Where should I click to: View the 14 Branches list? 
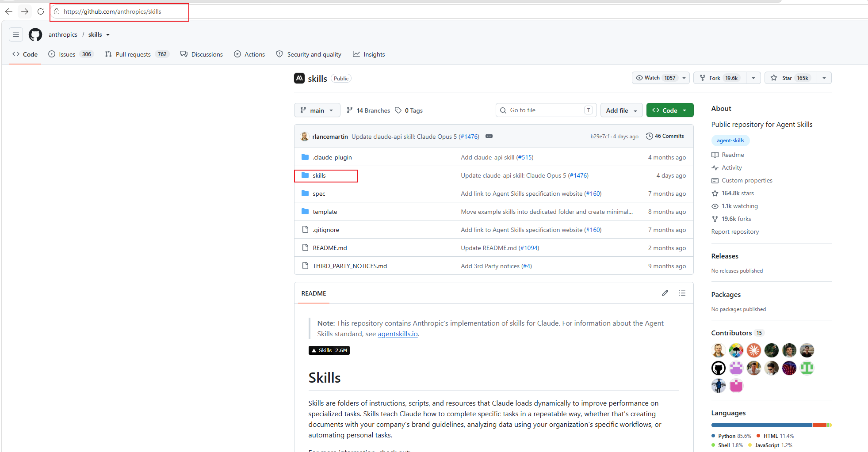[368, 110]
